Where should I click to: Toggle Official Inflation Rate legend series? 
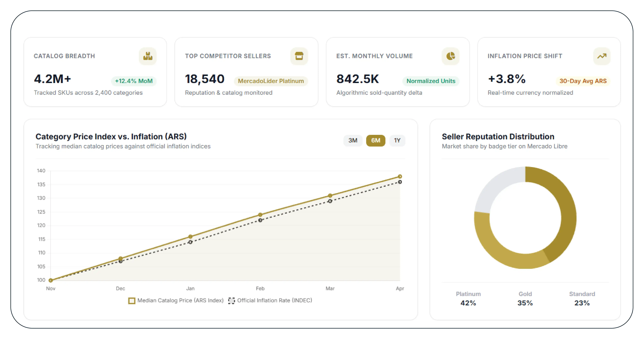coord(270,300)
